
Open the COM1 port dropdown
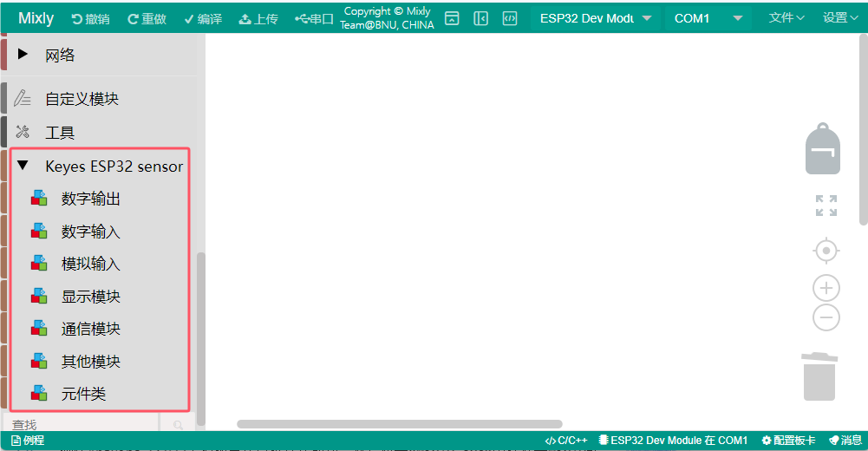[x=706, y=18]
